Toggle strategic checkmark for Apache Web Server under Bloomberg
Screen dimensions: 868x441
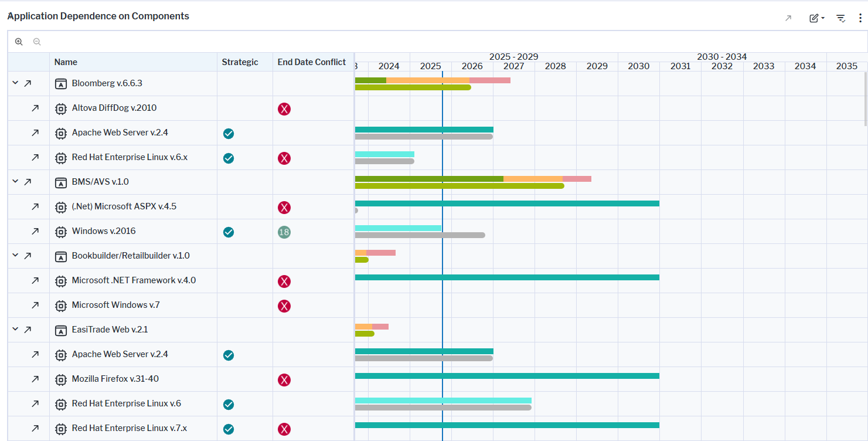(x=229, y=134)
